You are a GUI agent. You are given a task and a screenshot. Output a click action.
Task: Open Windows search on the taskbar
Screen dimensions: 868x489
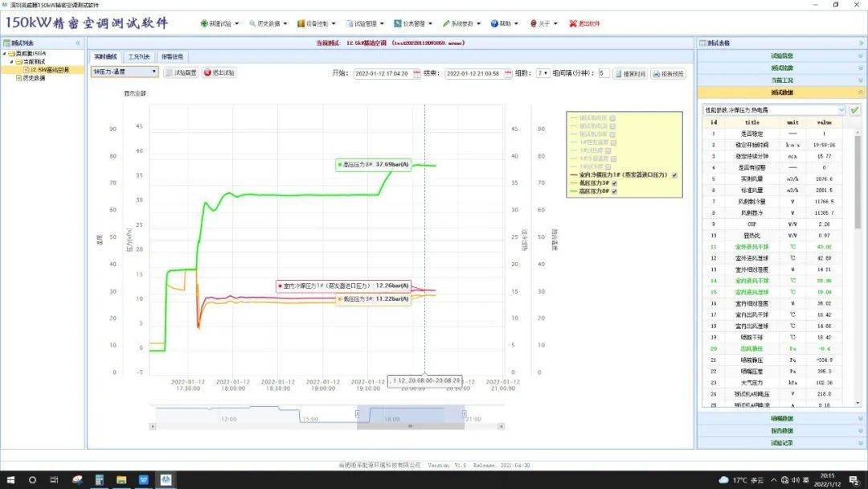(32, 480)
